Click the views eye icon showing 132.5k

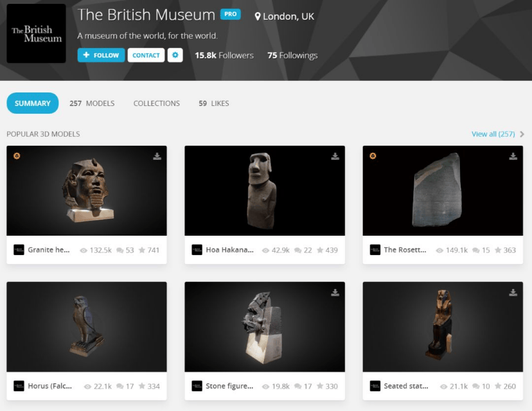tap(84, 250)
